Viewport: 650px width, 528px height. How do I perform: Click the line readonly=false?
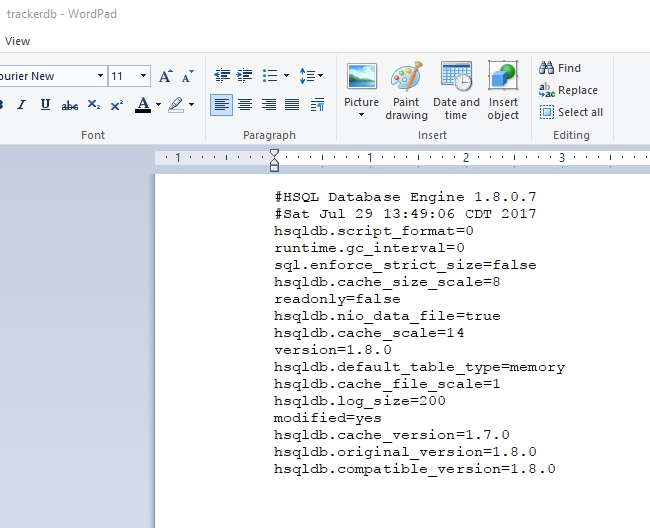click(x=337, y=299)
